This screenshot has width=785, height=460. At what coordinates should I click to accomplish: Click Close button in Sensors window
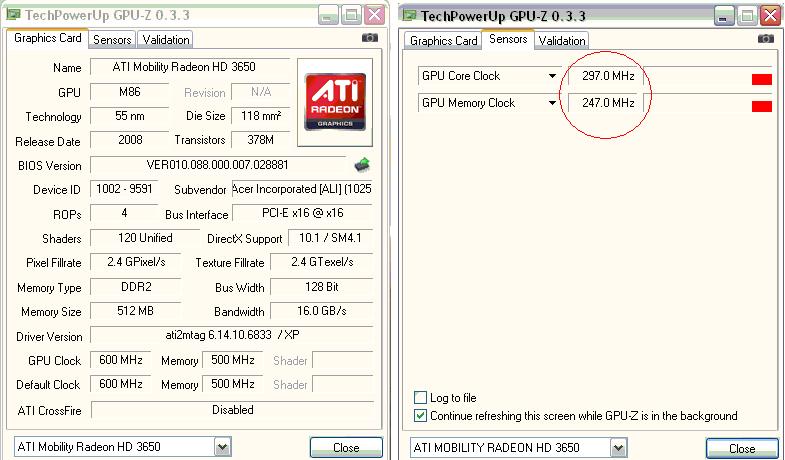click(x=742, y=448)
